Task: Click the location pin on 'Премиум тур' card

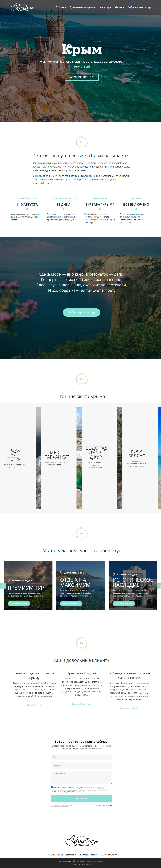Action: pyautogui.click(x=9, y=581)
